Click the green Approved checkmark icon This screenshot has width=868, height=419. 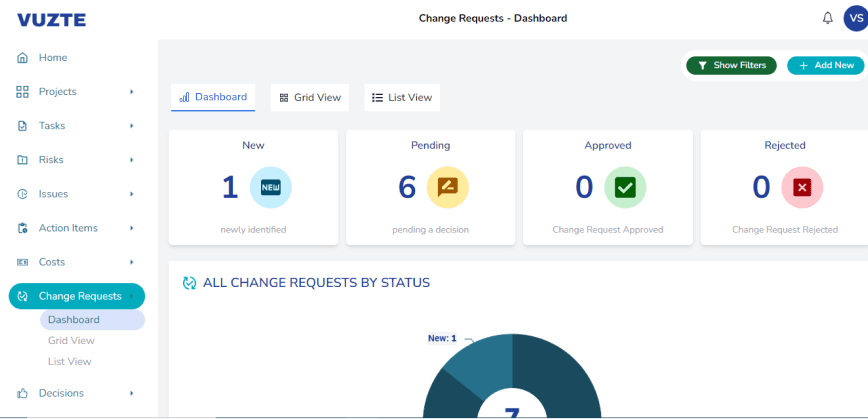pos(625,187)
